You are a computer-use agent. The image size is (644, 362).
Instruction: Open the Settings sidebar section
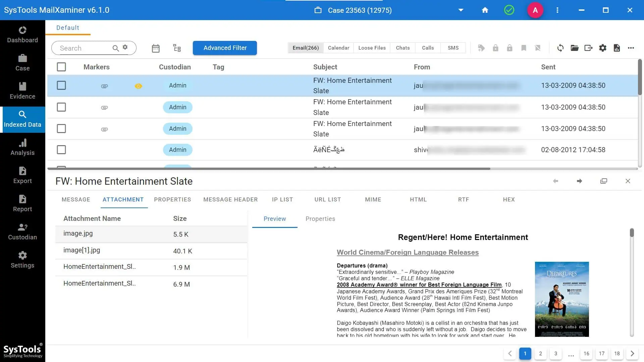[22, 260]
